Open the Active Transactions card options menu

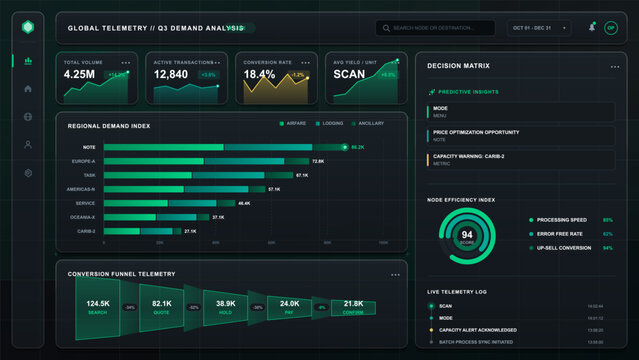click(x=217, y=63)
